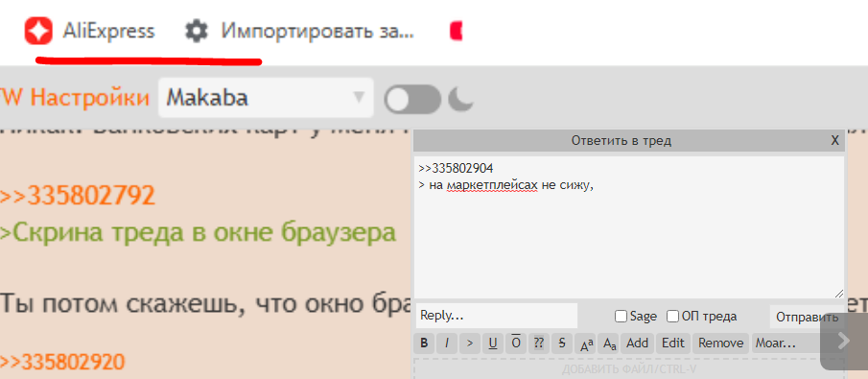The image size is (868, 379).
Task: Click the >>335802904 text in reply box
Action: tap(456, 168)
